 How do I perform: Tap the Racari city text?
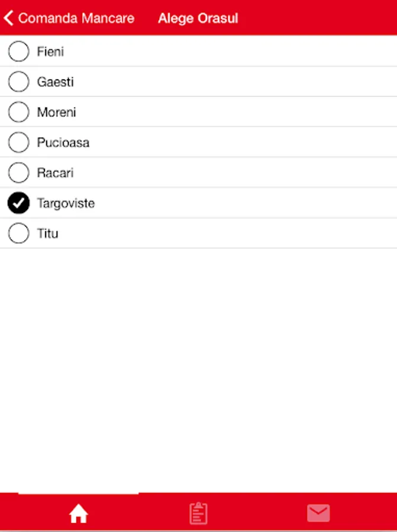(55, 173)
